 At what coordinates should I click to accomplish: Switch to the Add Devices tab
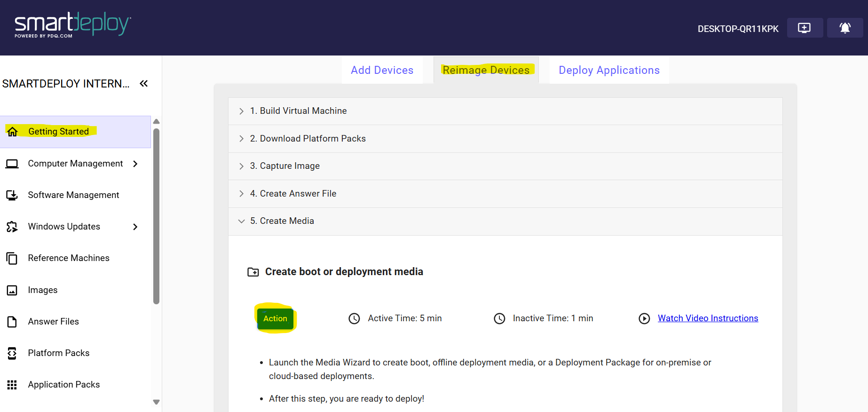382,70
